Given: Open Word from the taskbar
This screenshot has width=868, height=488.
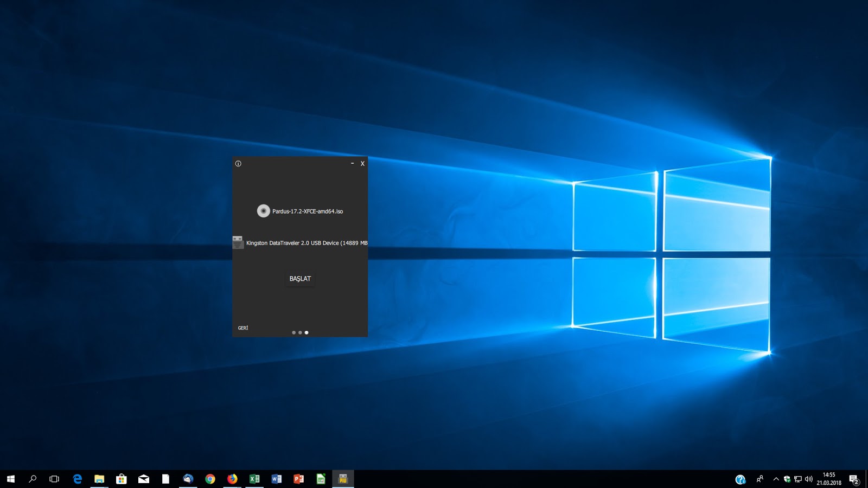Looking at the screenshot, I should coord(277,479).
